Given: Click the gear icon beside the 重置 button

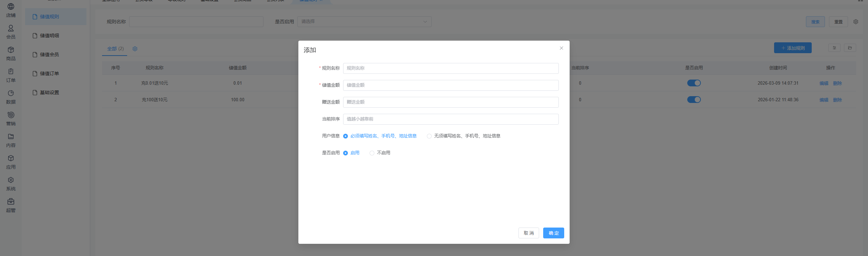Looking at the screenshot, I should pos(856,22).
